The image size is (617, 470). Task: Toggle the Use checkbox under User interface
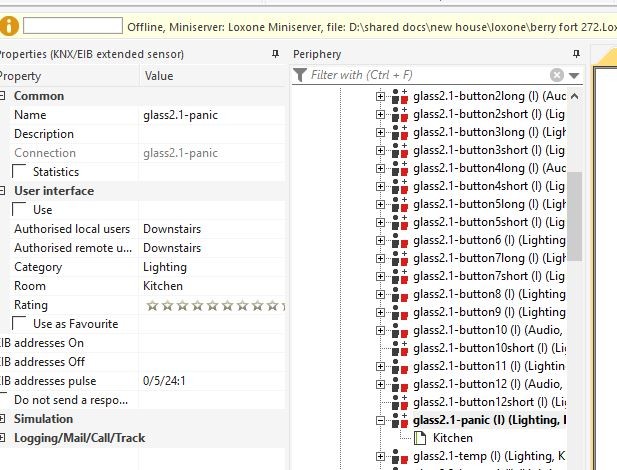20,210
